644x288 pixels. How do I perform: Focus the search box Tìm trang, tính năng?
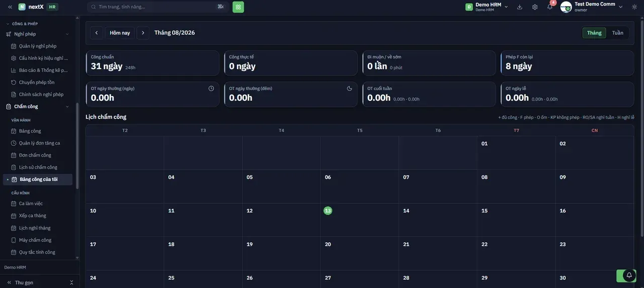tap(158, 7)
